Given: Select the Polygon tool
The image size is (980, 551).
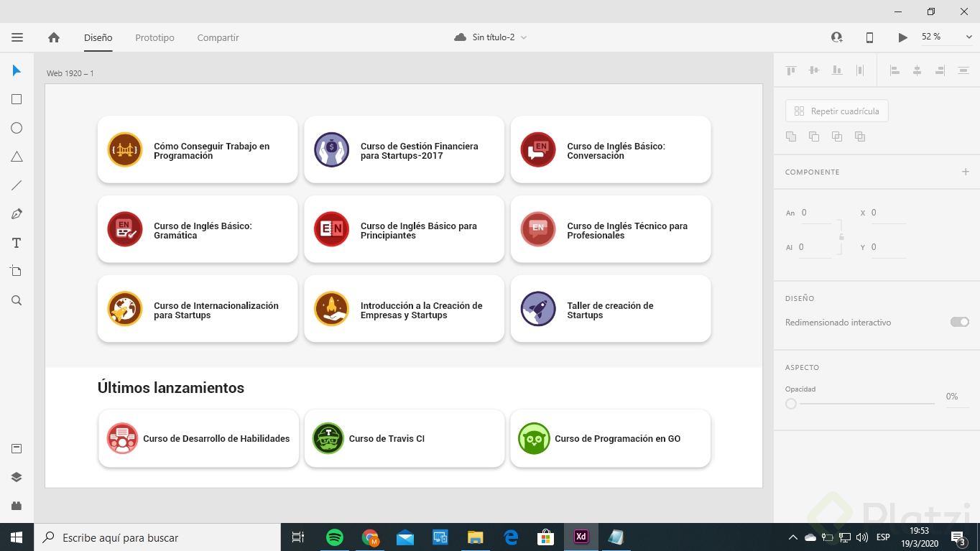Looking at the screenshot, I should click(17, 157).
